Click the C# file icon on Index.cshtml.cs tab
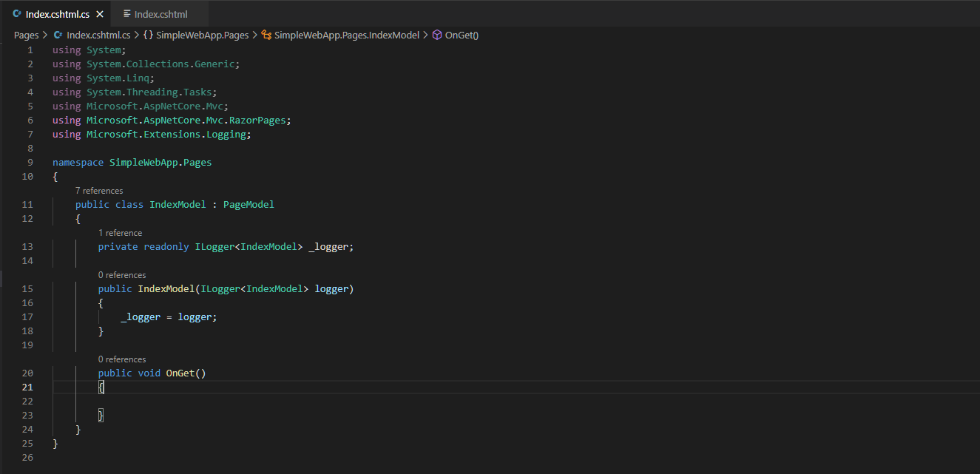The width and height of the screenshot is (980, 474). coord(17,14)
